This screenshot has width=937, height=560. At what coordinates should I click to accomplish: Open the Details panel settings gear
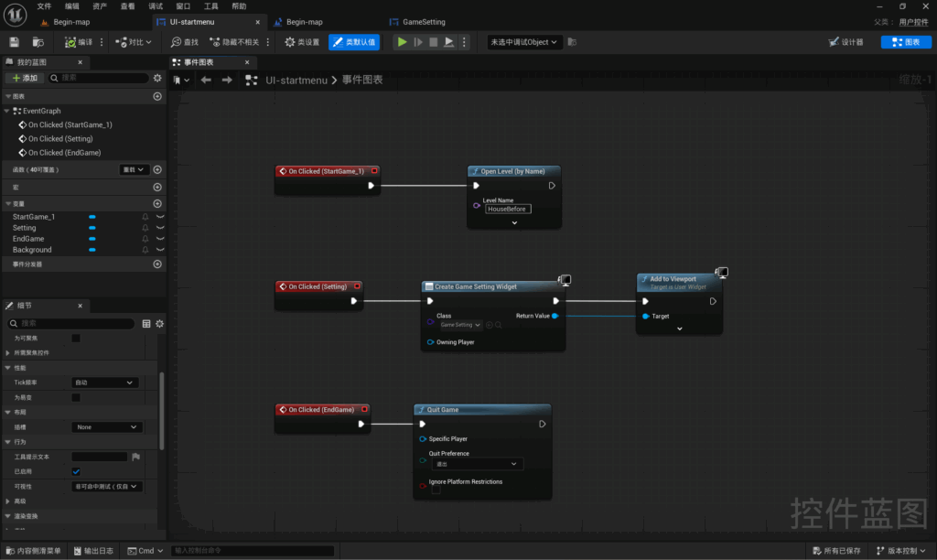tap(159, 323)
